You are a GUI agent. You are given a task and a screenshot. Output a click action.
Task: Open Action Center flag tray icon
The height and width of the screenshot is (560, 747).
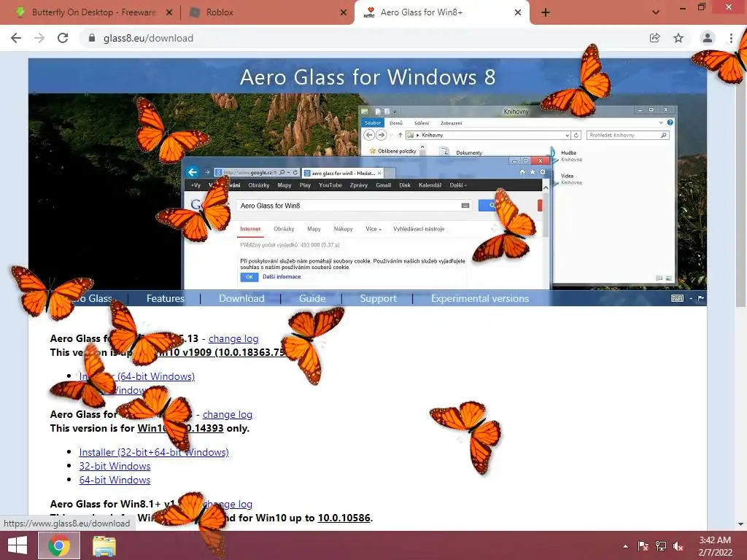pyautogui.click(x=643, y=546)
